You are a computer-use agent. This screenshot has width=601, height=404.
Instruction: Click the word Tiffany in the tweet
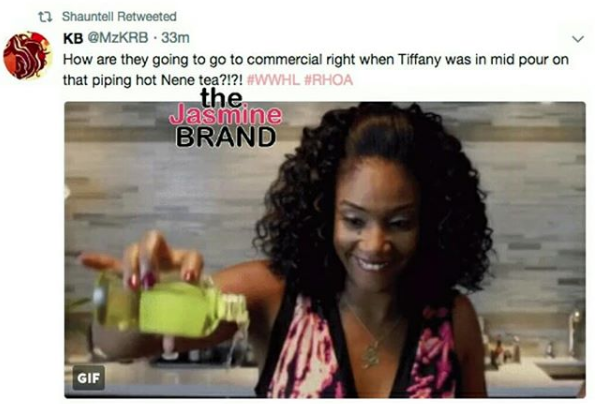[420, 59]
